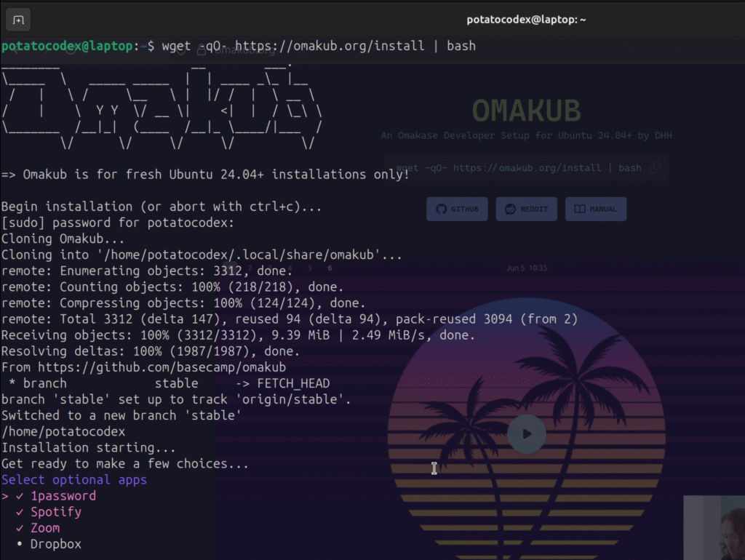Click the OMAKUB heading on the web page
745x560 pixels.
point(527,111)
